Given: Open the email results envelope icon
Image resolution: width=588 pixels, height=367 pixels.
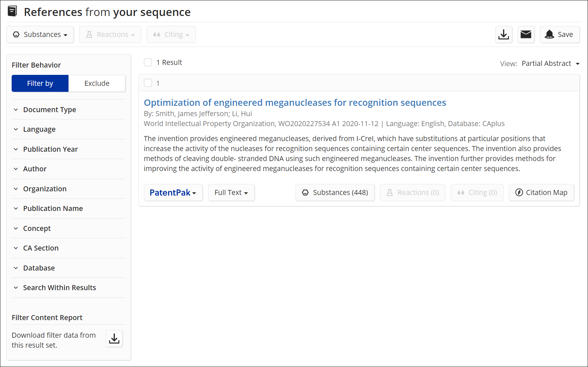Looking at the screenshot, I should click(x=526, y=34).
